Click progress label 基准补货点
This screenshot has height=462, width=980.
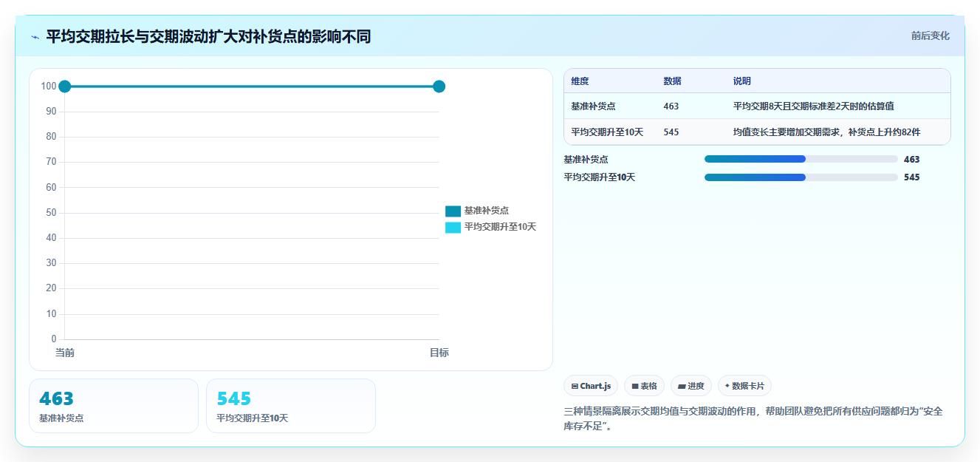pos(586,159)
